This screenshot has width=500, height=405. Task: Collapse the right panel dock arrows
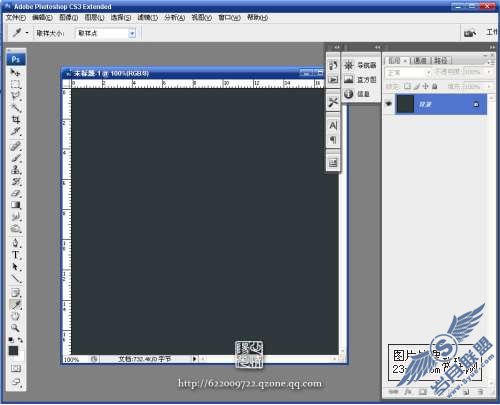point(492,47)
